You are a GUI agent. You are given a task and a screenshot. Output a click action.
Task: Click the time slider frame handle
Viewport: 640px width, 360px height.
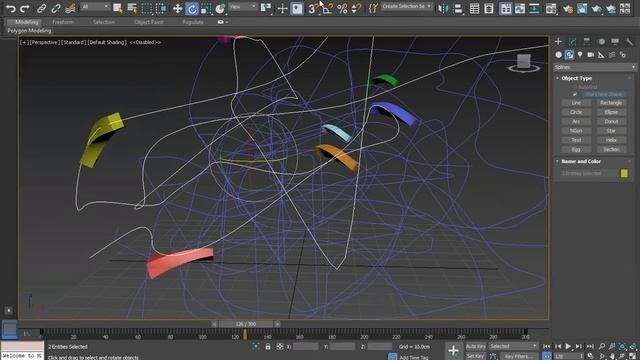pyautogui.click(x=245, y=324)
